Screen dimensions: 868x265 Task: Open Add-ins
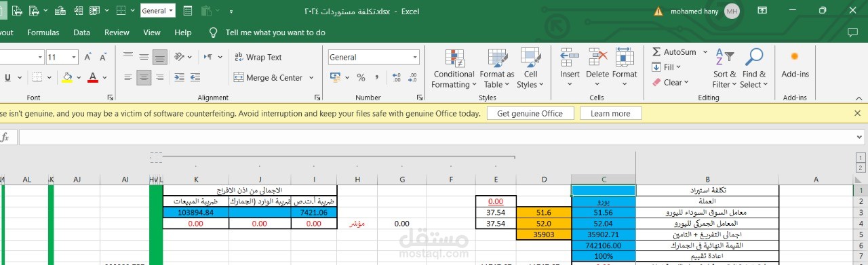(x=795, y=65)
